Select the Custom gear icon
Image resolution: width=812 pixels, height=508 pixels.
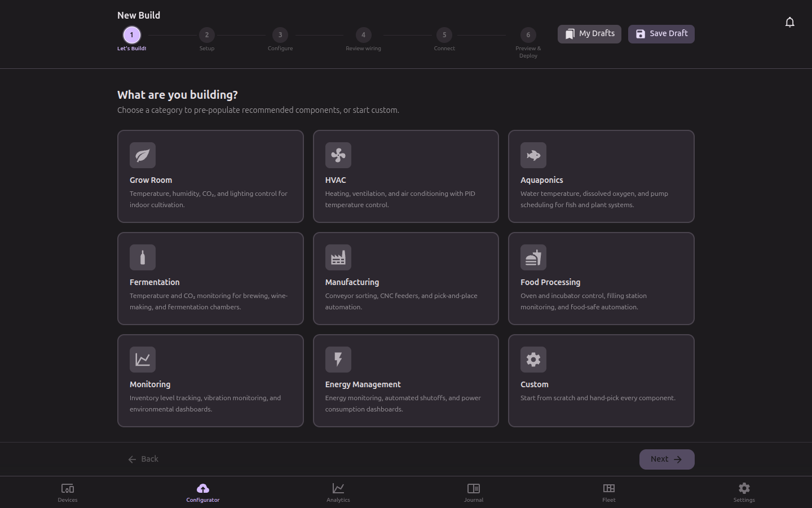coord(533,360)
